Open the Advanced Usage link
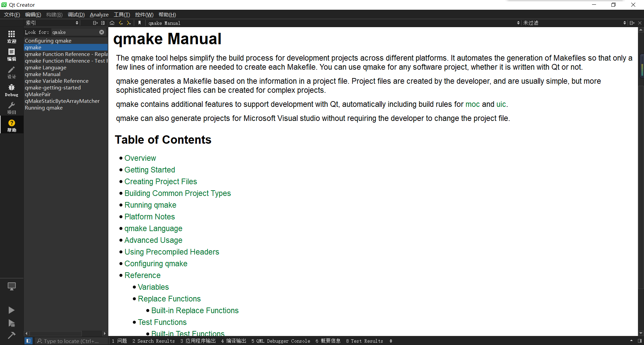Viewport: 644px width, 345px height. click(x=153, y=240)
